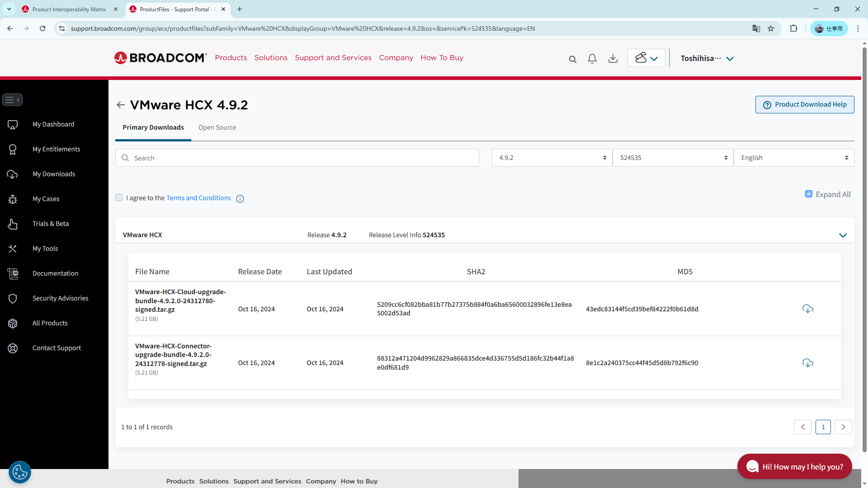Image resolution: width=868 pixels, height=488 pixels.
Task: Click the back arrow beside VMware HCX 4.9.2
Action: point(120,105)
